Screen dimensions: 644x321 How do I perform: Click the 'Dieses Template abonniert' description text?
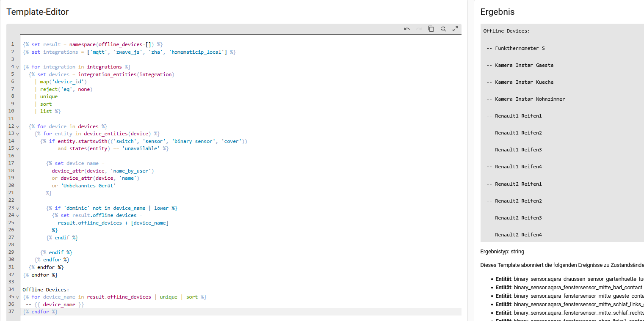coord(562,265)
